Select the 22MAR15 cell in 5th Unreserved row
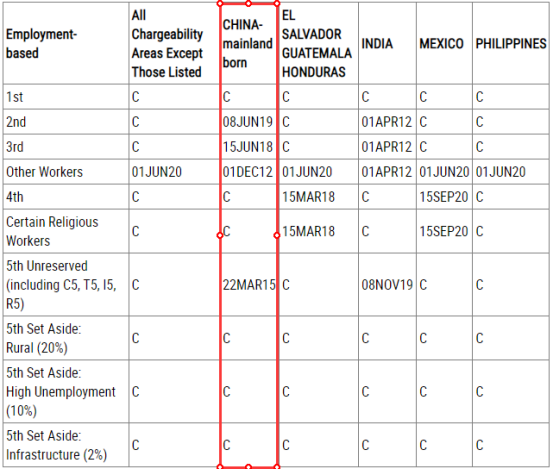This screenshot has width=554, height=470. coord(249,285)
